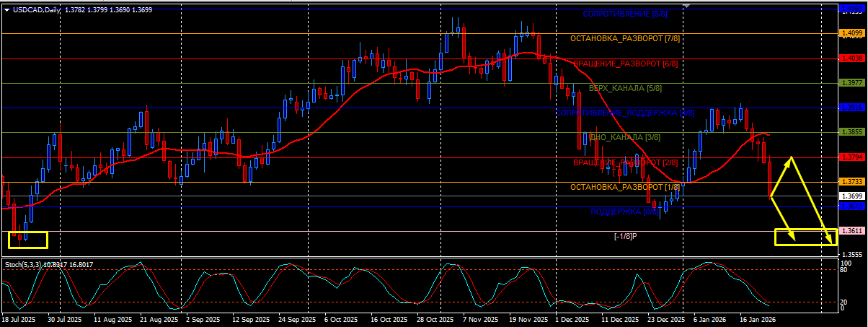Click the 1.3699 current price tag
This screenshot has width=868, height=327.
852,196
